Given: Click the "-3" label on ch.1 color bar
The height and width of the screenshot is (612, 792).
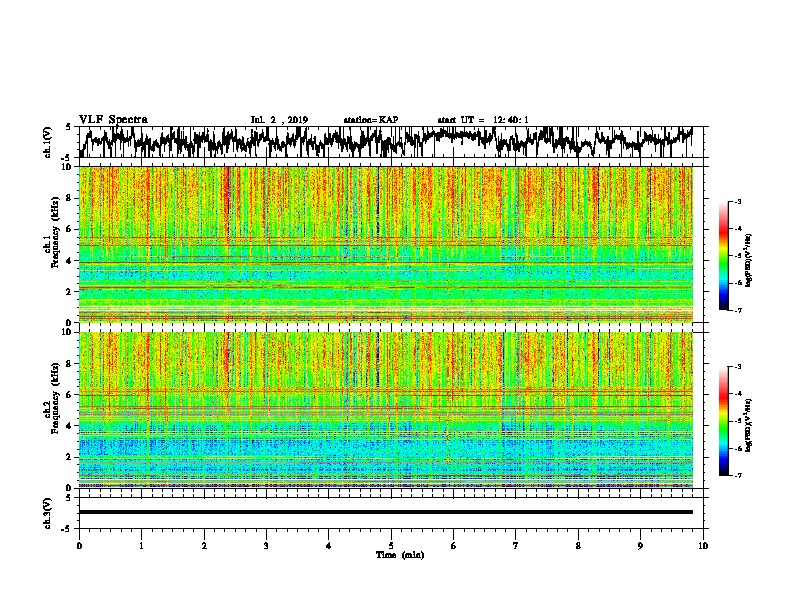Looking at the screenshot, I should click(x=737, y=202).
